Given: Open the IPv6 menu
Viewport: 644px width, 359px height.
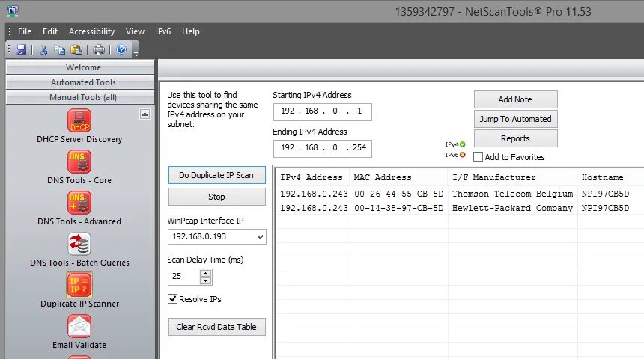Looking at the screenshot, I should [163, 31].
